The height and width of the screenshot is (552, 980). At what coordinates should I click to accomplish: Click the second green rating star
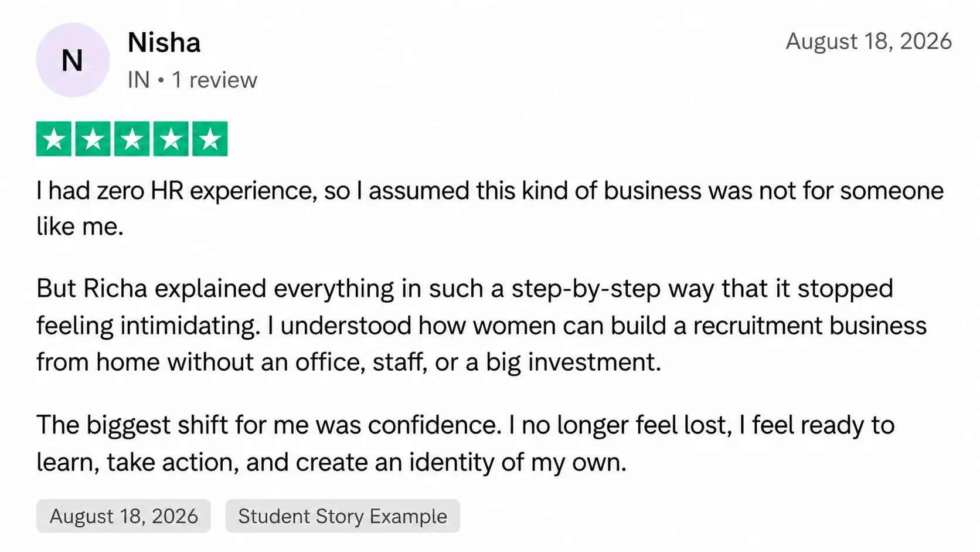click(x=93, y=139)
